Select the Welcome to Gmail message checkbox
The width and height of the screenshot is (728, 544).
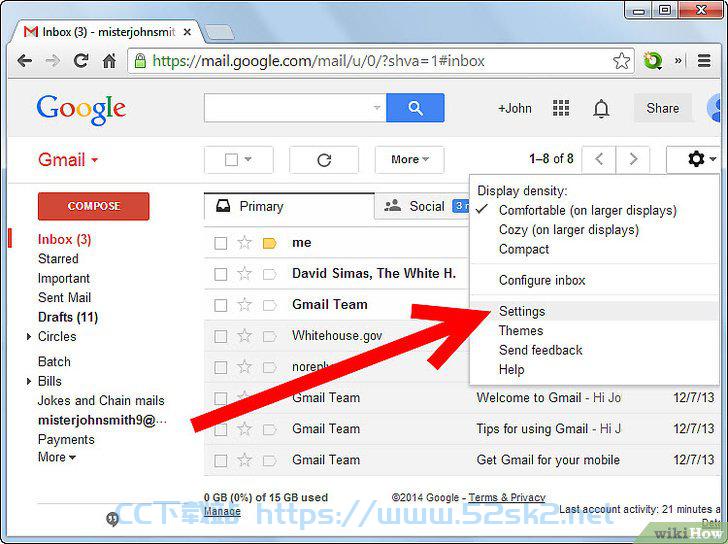[x=221, y=399]
